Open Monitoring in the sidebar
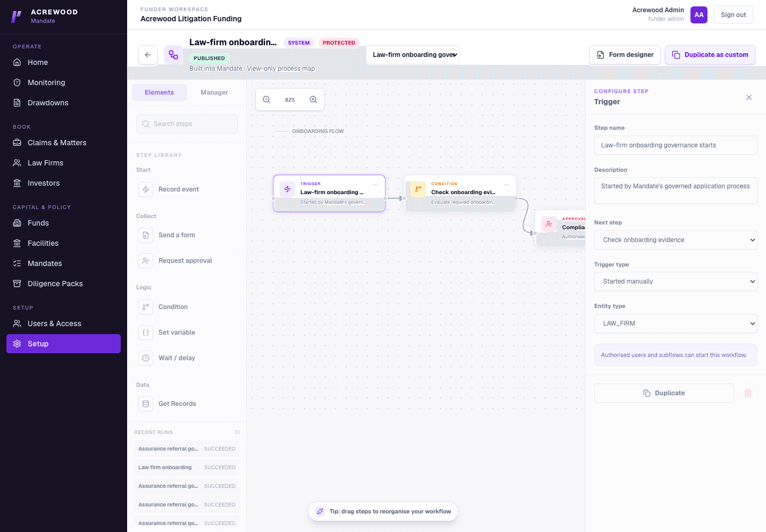 (63, 82)
